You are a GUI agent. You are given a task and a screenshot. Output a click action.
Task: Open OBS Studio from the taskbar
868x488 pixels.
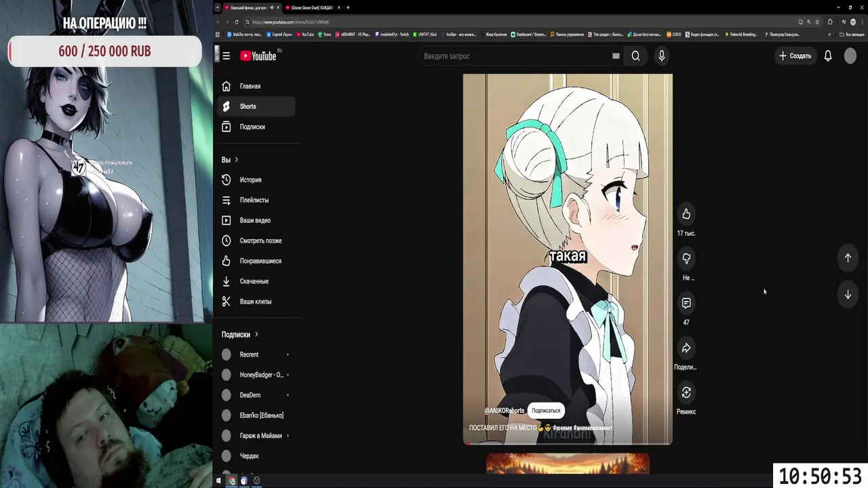[x=257, y=481]
